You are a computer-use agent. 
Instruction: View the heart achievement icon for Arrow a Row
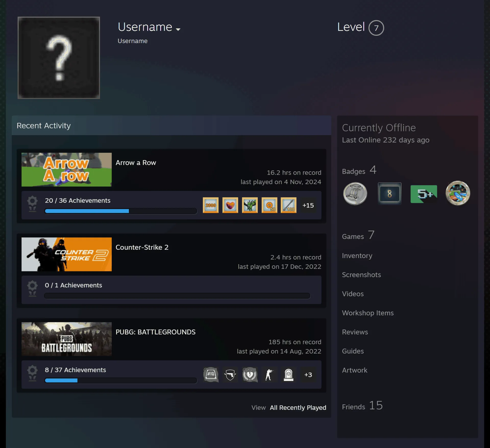[x=230, y=205]
